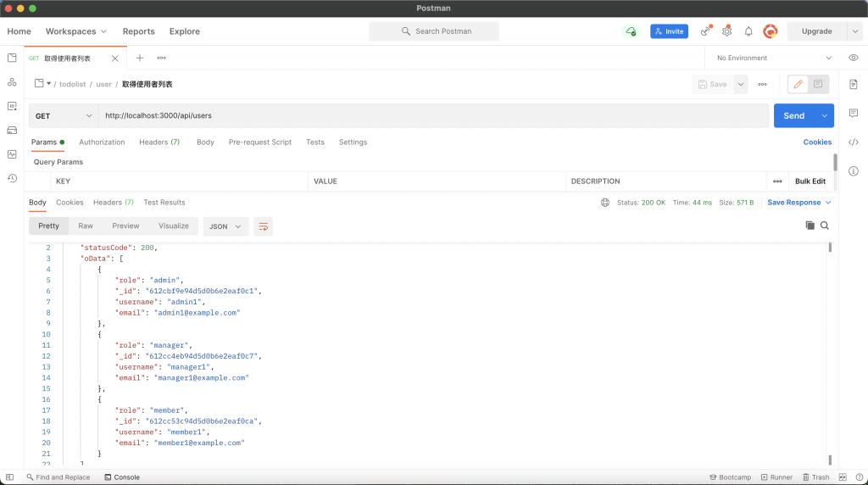This screenshot has height=485, width=868.
Task: Open the Console from status bar
Action: click(x=122, y=477)
